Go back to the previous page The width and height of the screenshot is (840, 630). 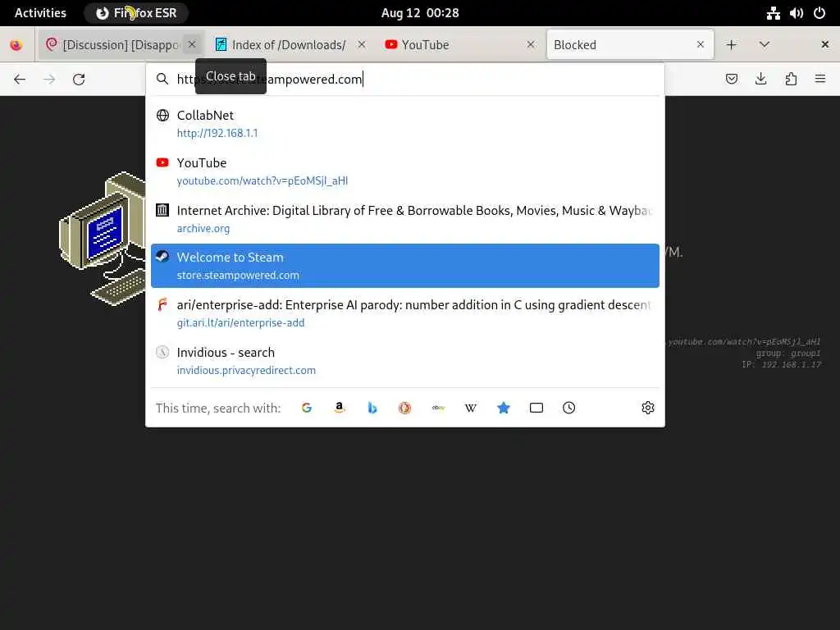click(x=20, y=80)
